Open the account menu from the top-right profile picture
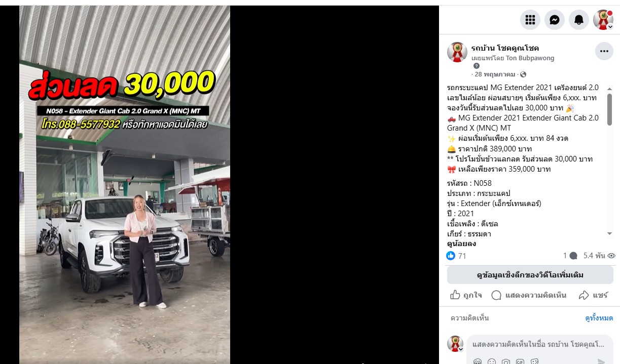The image size is (620, 364). [603, 20]
